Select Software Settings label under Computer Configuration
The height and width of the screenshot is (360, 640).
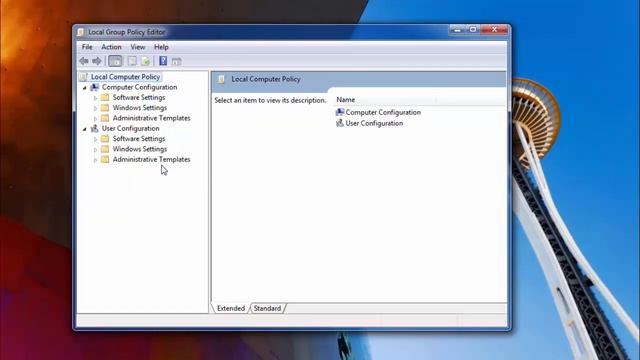[139, 98]
